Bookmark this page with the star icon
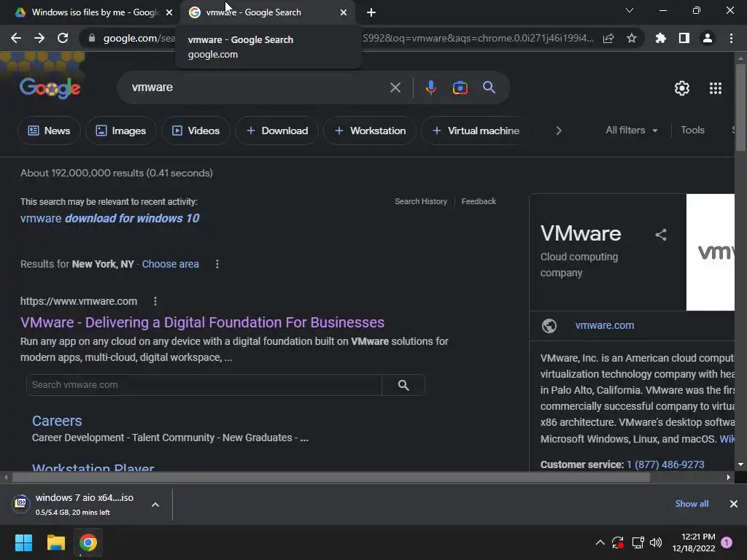Image resolution: width=747 pixels, height=560 pixels. pyautogui.click(x=632, y=38)
